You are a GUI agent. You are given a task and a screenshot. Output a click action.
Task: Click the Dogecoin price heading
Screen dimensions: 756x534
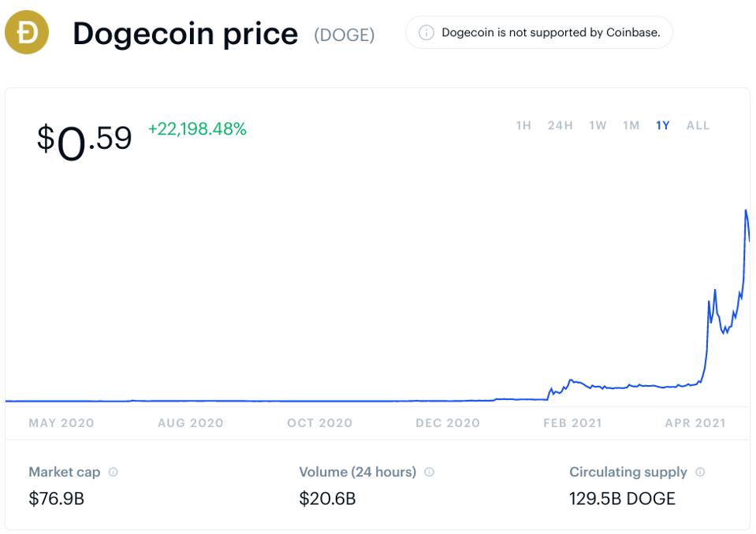tap(185, 33)
